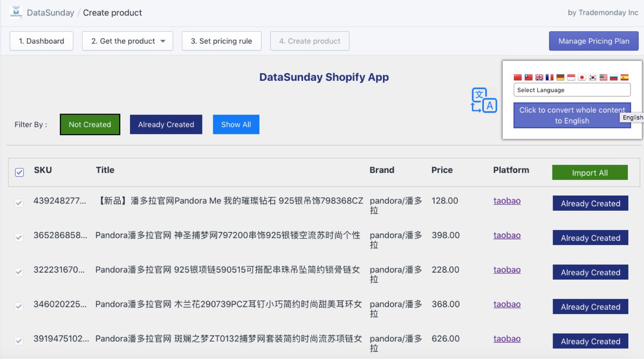The height and width of the screenshot is (362, 644).
Task: Click the Import All button
Action: [590, 172]
